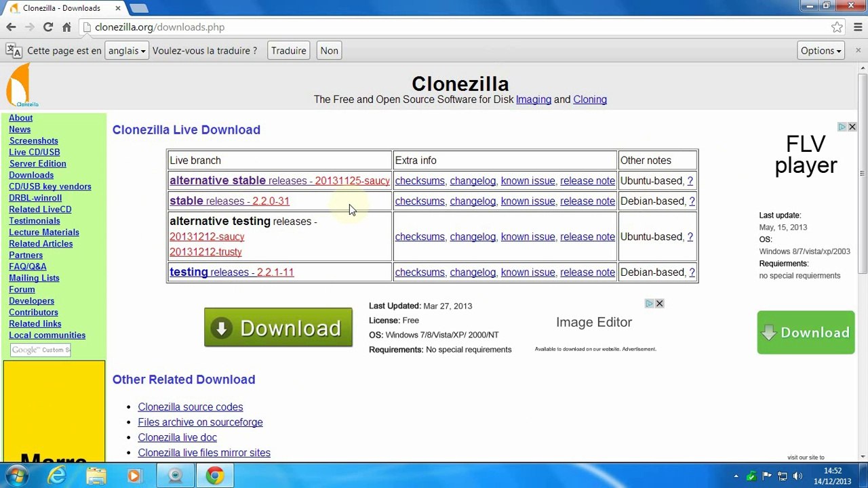Click the green Download button below the table
868x488 pixels.
pyautogui.click(x=278, y=327)
